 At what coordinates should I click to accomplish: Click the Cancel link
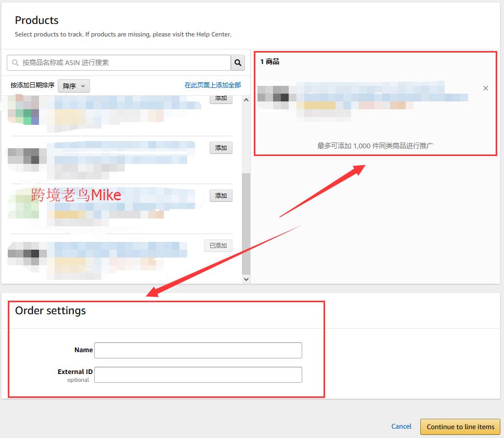(401, 427)
